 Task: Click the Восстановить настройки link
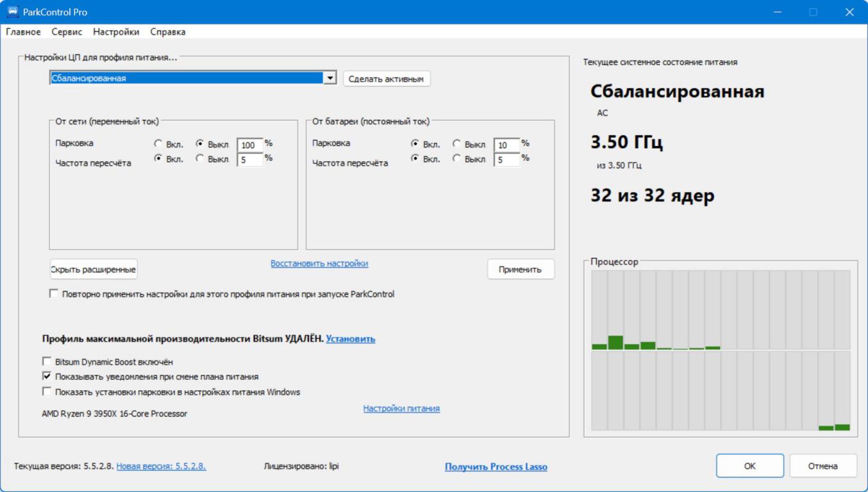coord(319,263)
